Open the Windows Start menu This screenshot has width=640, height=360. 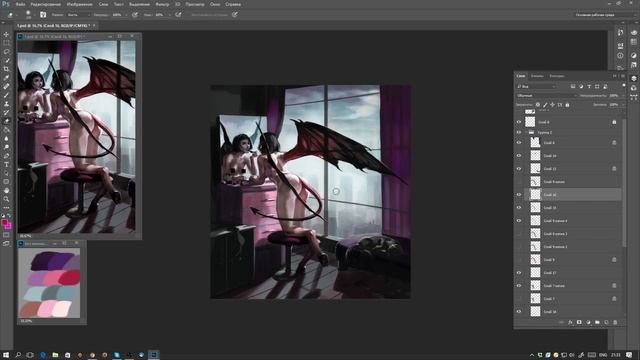click(x=6, y=355)
